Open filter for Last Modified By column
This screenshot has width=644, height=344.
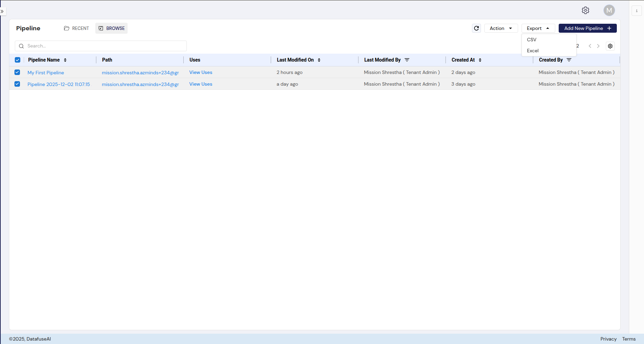pyautogui.click(x=407, y=60)
